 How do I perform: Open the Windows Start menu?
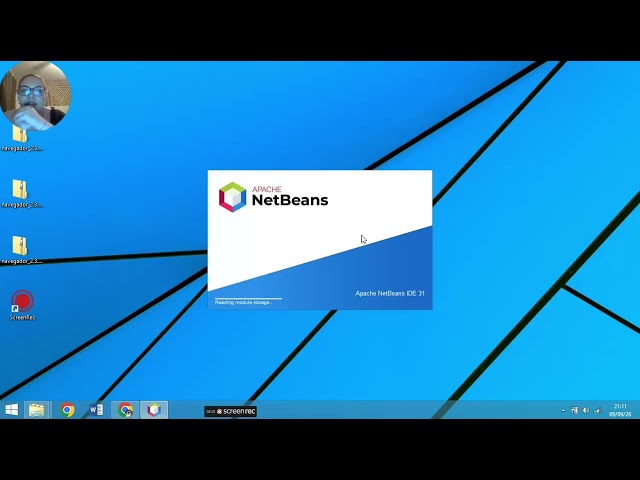pos(11,410)
